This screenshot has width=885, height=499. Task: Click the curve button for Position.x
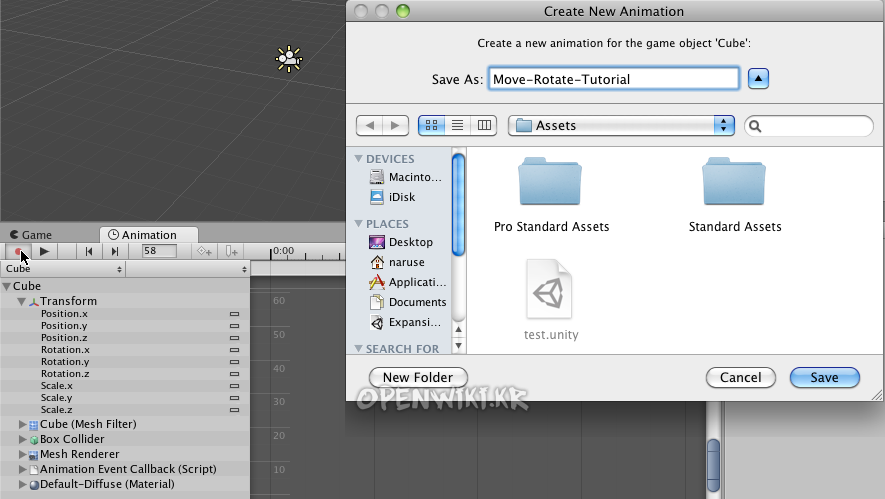(x=234, y=314)
